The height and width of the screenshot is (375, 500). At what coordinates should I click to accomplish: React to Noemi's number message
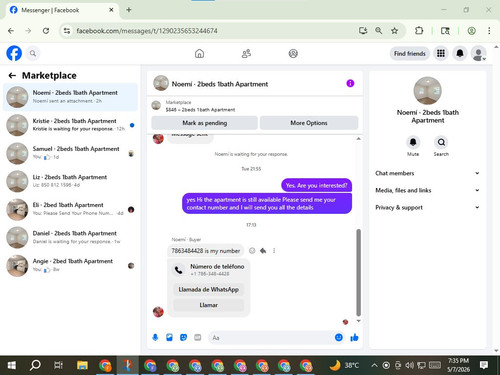(x=252, y=251)
